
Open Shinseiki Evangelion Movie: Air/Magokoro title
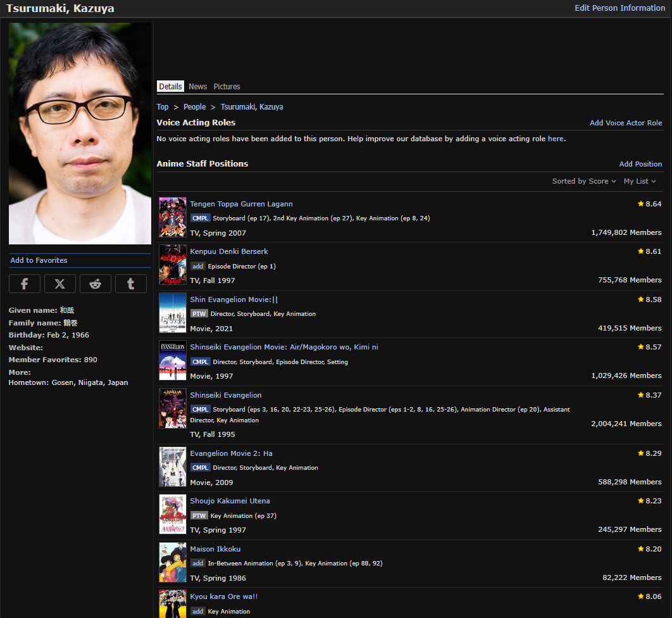coord(284,347)
